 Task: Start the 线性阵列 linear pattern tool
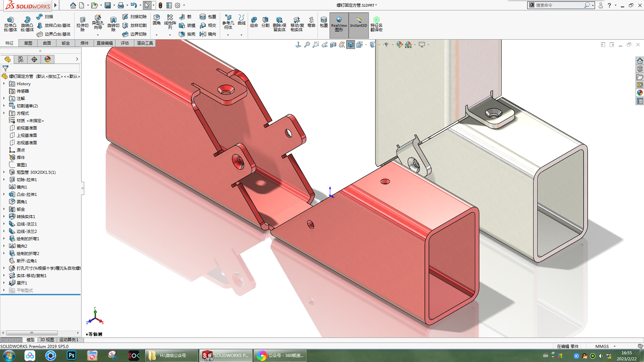point(170,22)
